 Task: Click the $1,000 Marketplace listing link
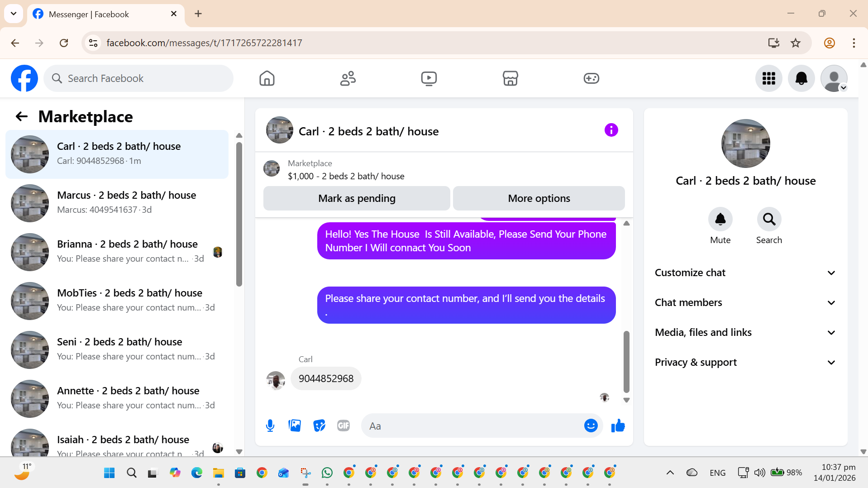pyautogui.click(x=346, y=176)
